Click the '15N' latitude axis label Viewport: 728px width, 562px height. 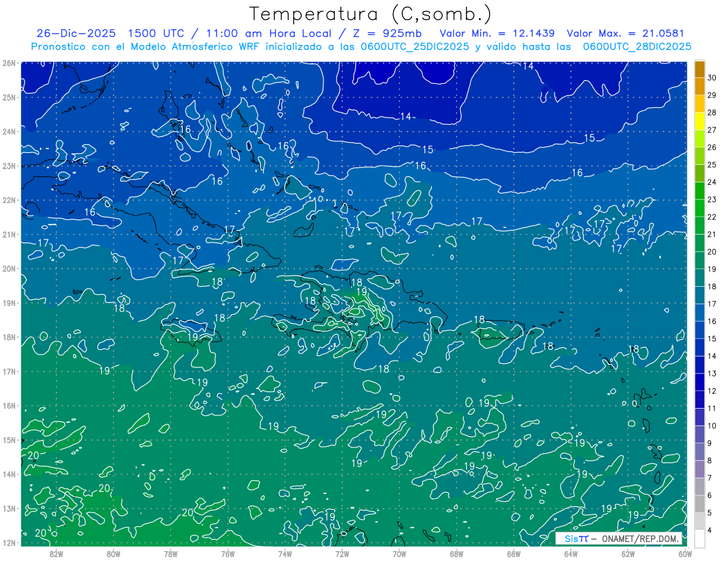coord(8,440)
